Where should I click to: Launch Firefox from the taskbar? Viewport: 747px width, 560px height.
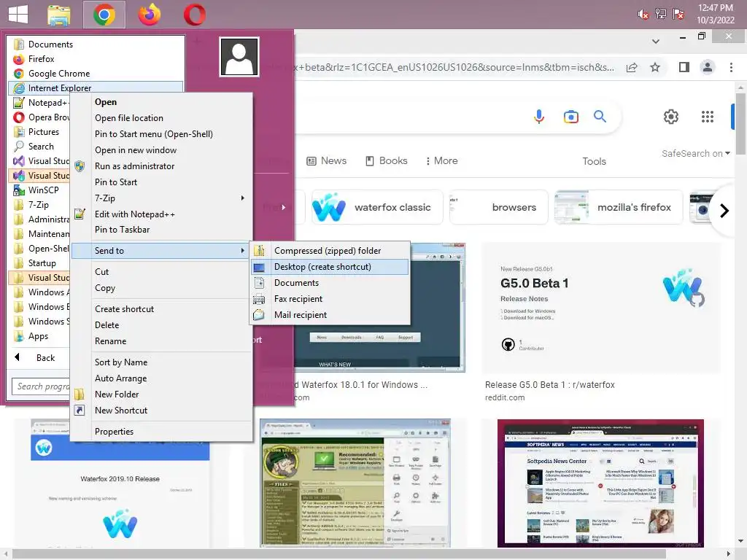[x=149, y=15]
